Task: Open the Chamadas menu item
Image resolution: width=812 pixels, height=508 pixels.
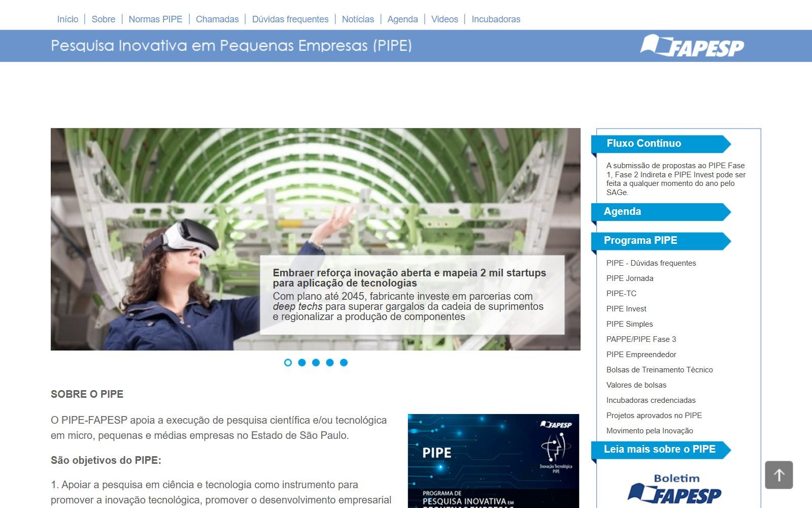Action: (217, 19)
